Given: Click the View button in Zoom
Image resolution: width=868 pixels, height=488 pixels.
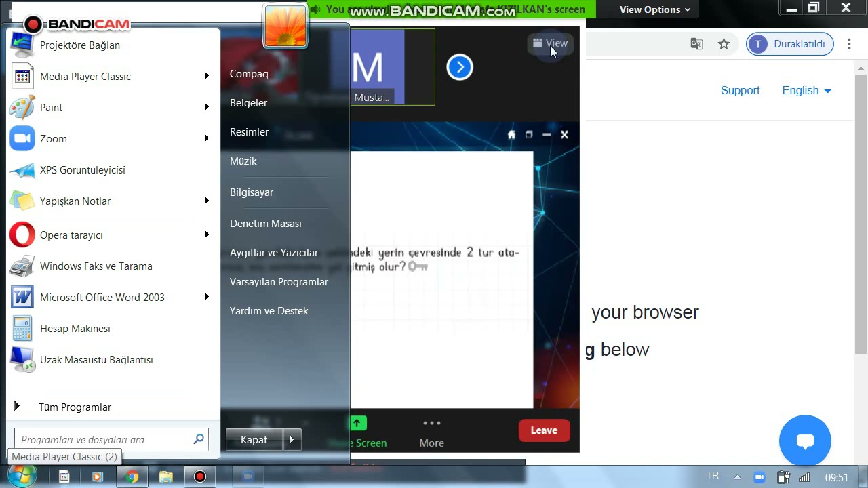Looking at the screenshot, I should click(x=550, y=43).
